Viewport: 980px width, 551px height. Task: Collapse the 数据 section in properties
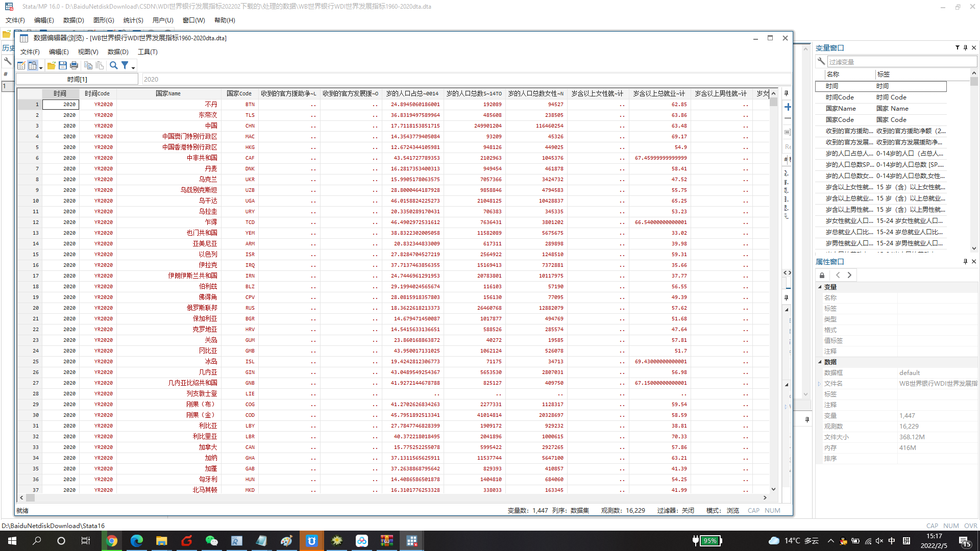click(x=820, y=362)
